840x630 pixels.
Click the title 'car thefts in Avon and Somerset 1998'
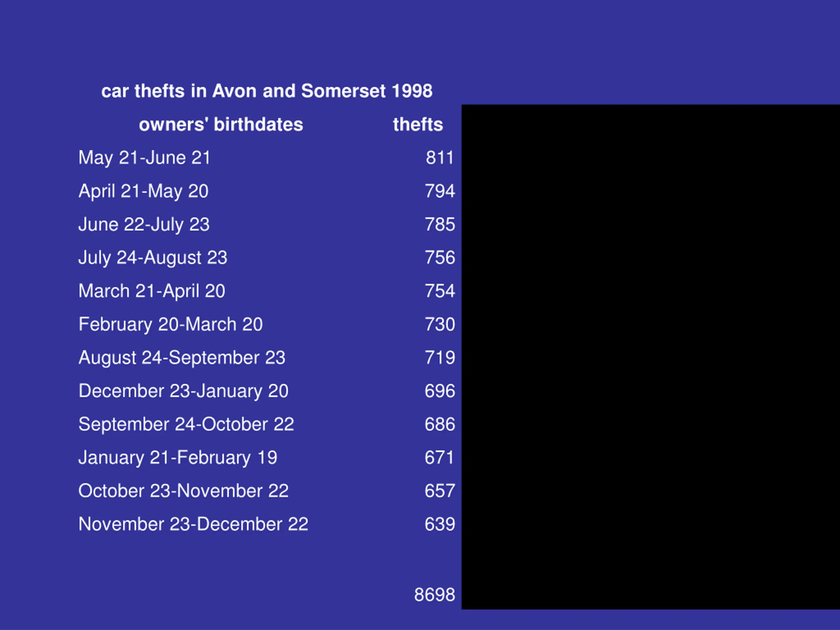[x=266, y=91]
